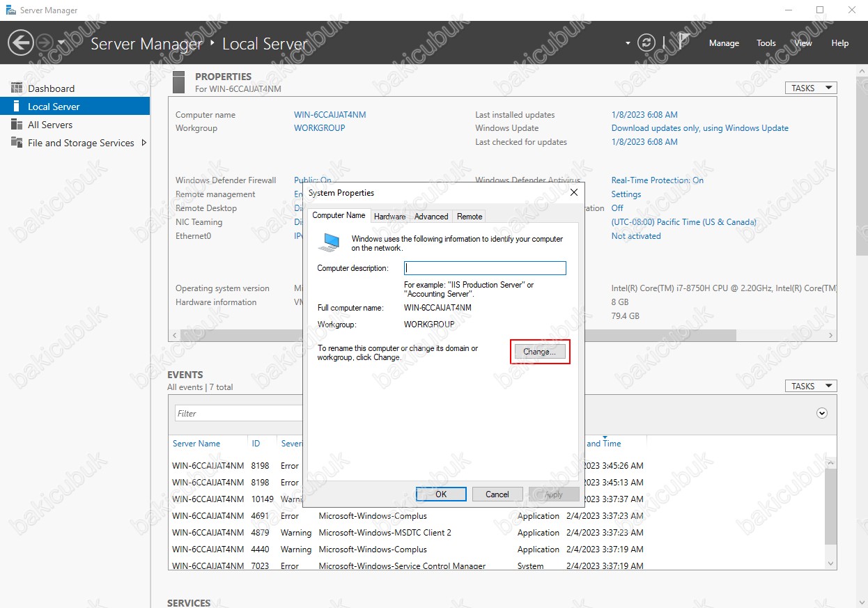This screenshot has height=608, width=868.
Task: Click the Off link under Settings
Action: point(617,208)
